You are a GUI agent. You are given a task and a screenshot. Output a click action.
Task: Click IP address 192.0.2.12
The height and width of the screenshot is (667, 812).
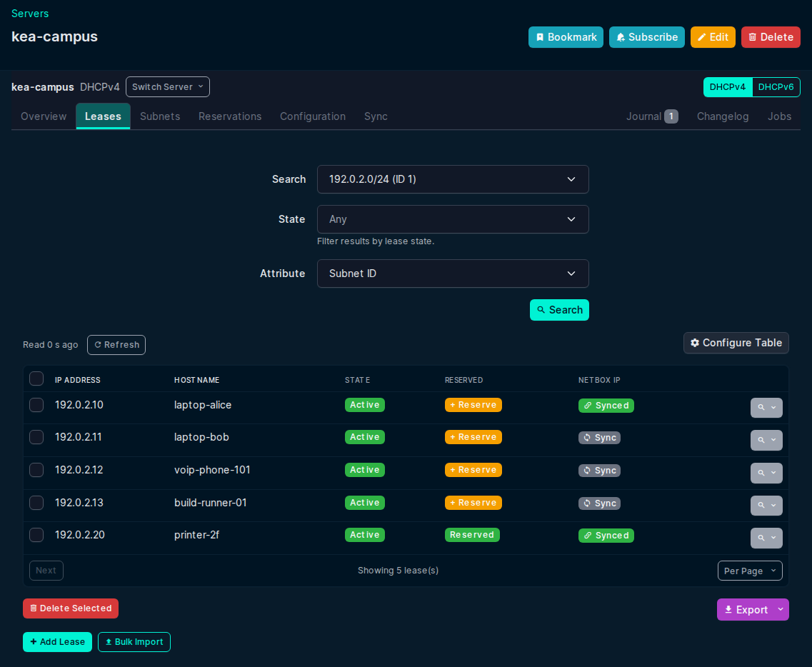click(79, 470)
